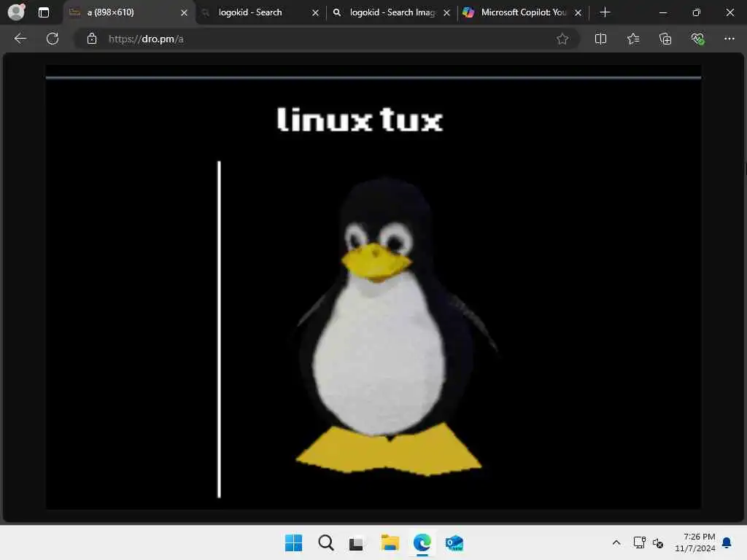The image size is (747, 560).
Task: Open the clock showing 7:26 PM
Action: 695,542
